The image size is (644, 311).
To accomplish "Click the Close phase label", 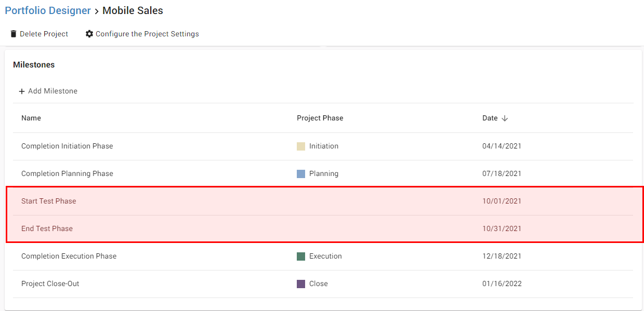I will tap(319, 283).
